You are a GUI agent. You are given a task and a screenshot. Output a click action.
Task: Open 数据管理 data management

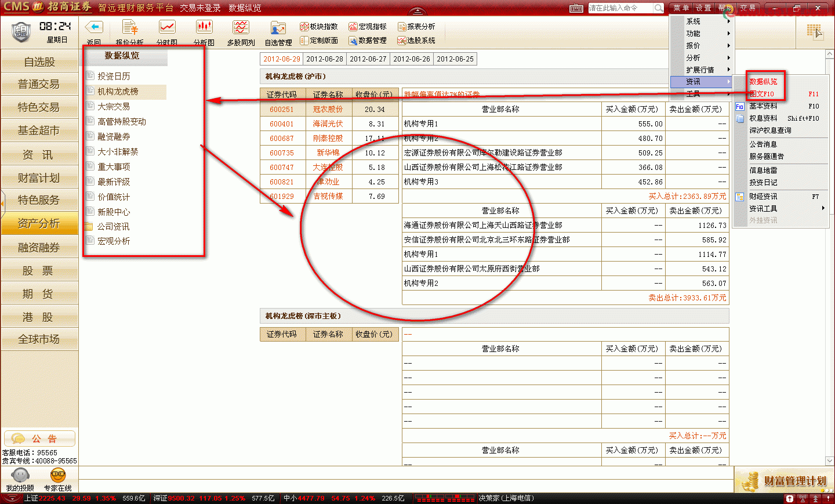click(368, 40)
